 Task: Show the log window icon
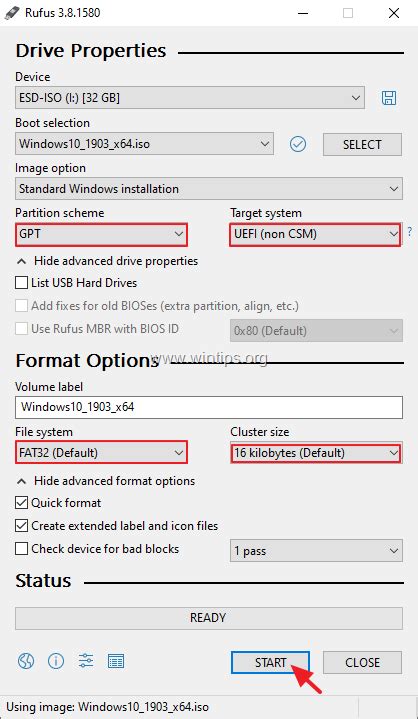pos(116,661)
